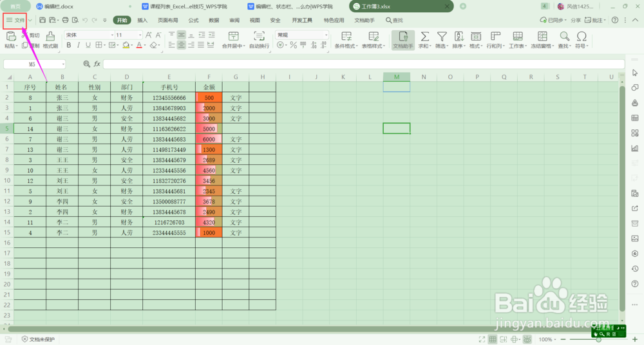Click the Symbol (符号) omega icon
644x345 pixels.
click(x=581, y=37)
